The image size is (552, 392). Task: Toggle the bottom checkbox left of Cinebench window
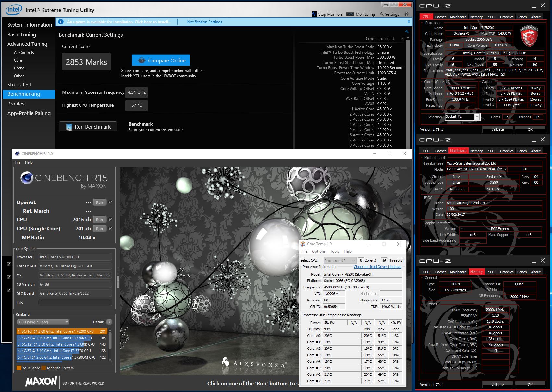(x=9, y=290)
